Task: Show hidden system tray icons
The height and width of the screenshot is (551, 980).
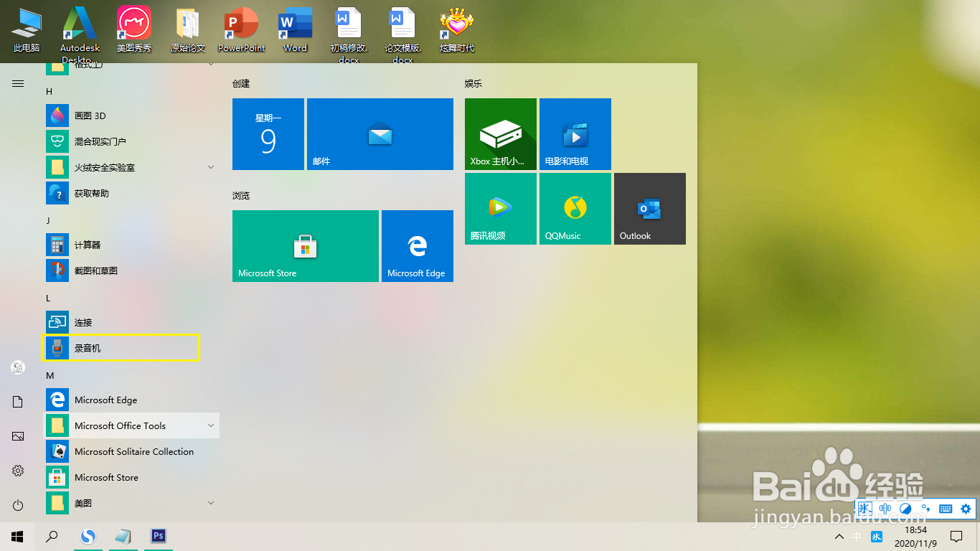Action: [x=839, y=537]
